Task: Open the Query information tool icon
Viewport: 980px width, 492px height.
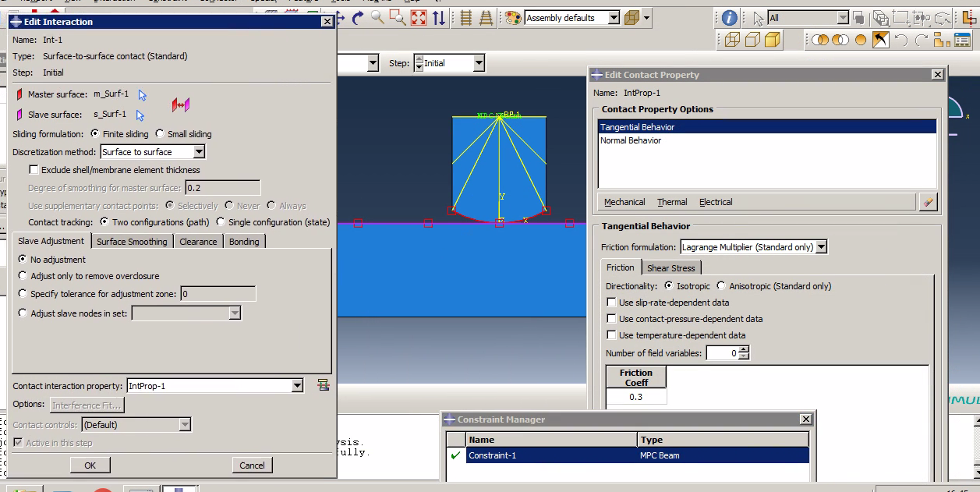Action: tap(729, 18)
